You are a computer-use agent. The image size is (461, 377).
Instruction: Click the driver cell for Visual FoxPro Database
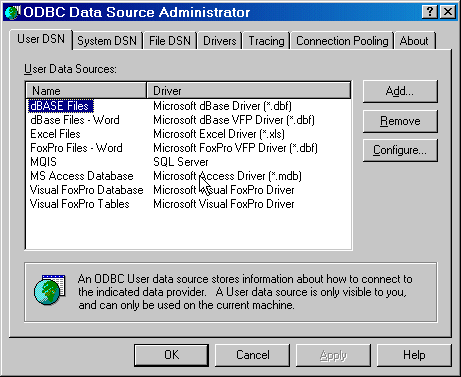point(224,190)
